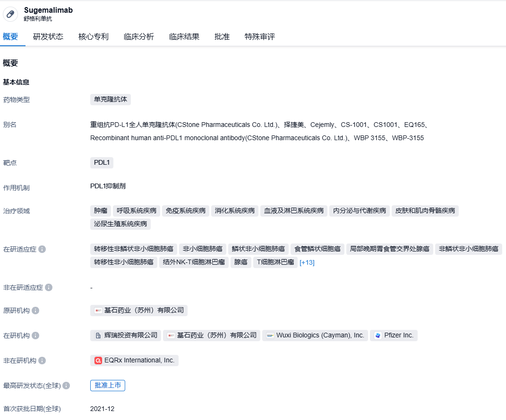Click the 批准上市 status badge
The image size is (506, 420).
[108, 386]
